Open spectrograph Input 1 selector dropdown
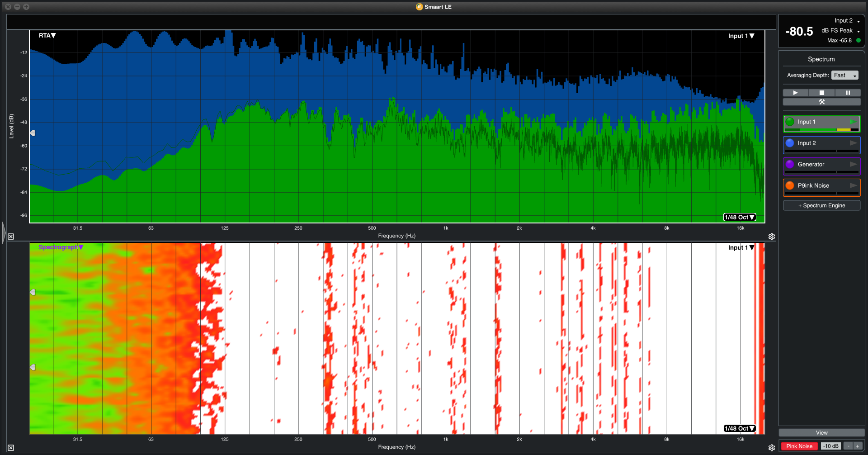 (741, 247)
